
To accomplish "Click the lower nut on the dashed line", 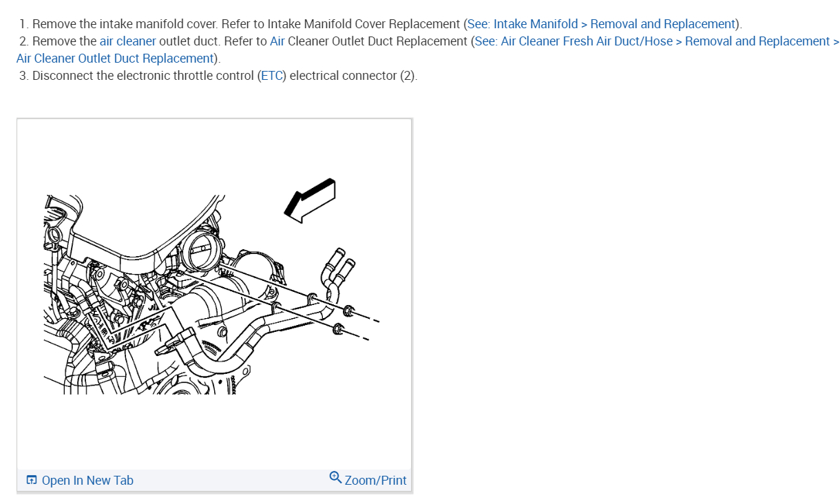I will (x=337, y=329).
